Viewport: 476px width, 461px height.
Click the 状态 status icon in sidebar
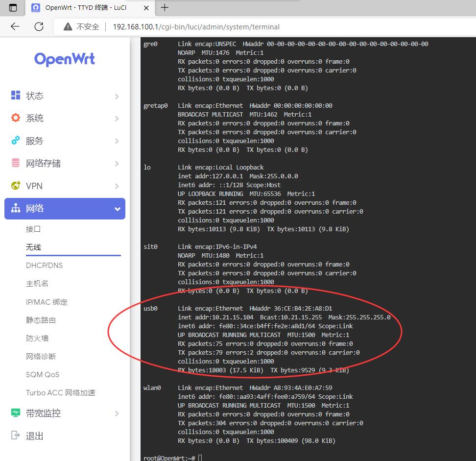click(16, 96)
